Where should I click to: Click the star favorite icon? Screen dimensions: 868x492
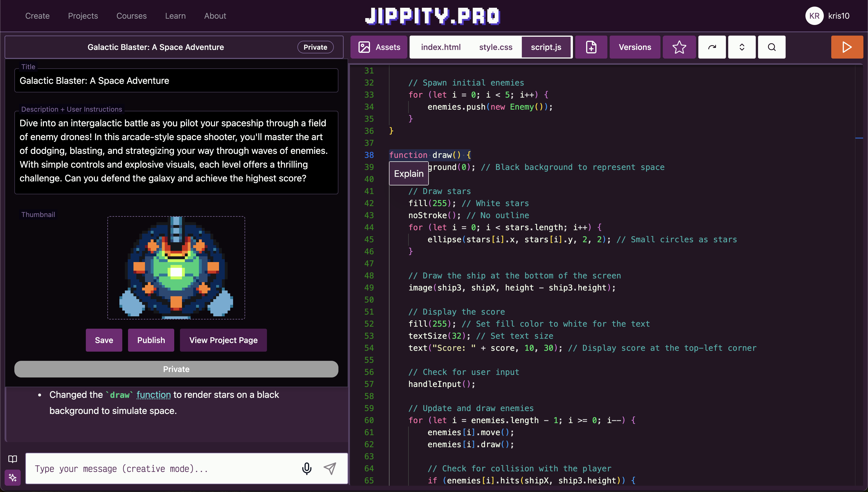[x=679, y=47]
